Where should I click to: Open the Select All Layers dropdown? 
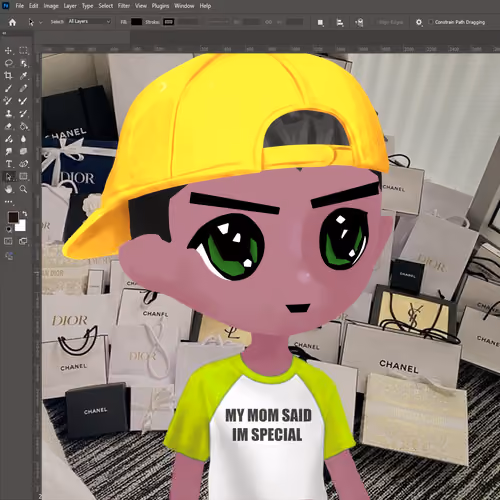pyautogui.click(x=89, y=22)
